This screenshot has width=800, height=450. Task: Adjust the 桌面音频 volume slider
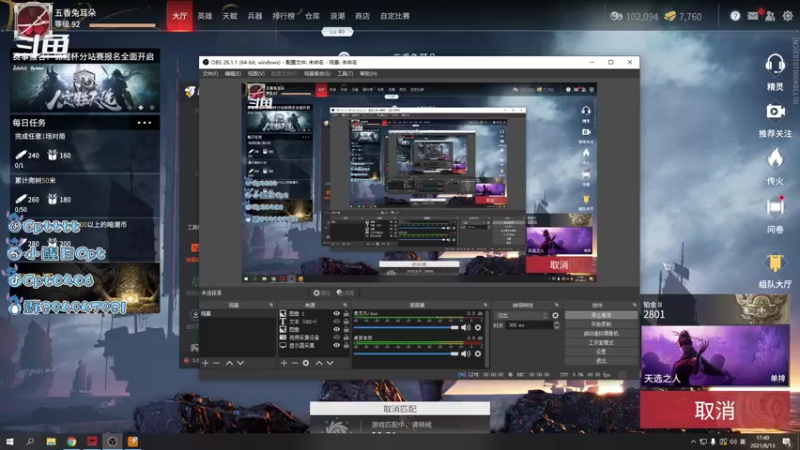[406, 353]
